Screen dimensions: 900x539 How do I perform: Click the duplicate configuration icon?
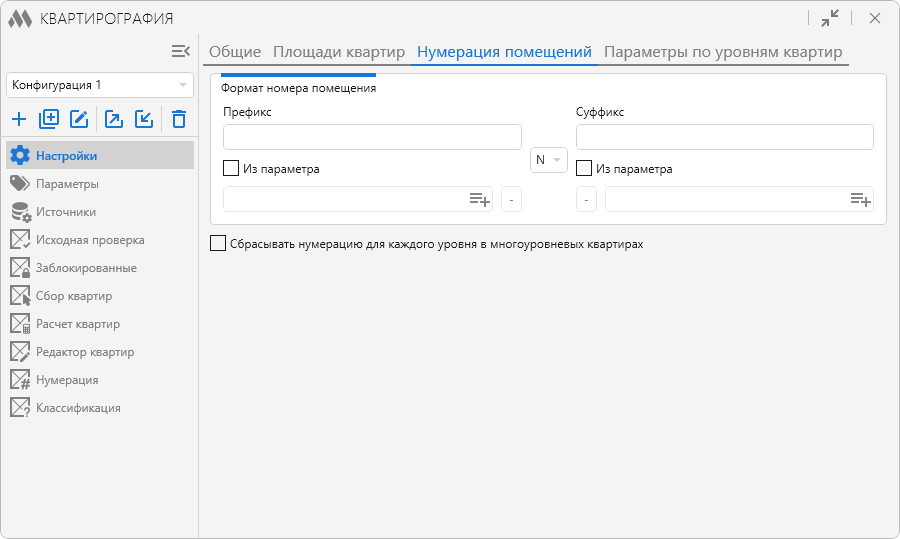click(49, 120)
